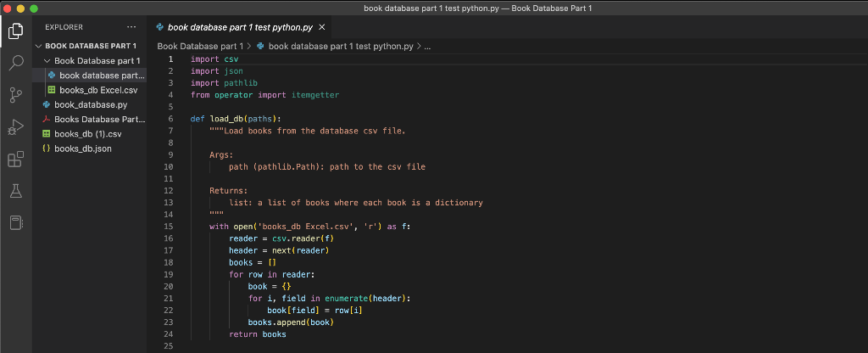Click line number 15 in the gutter
868x353 pixels.
coord(169,226)
